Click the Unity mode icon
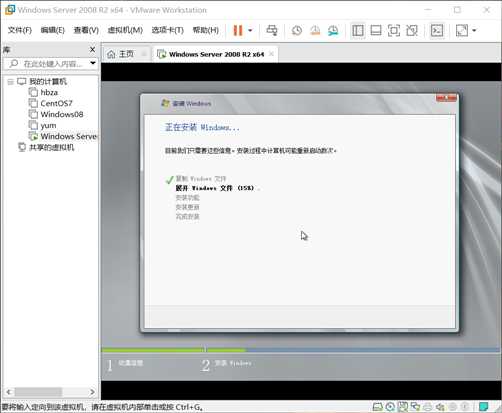Image resolution: width=502 pixels, height=413 pixels. pyautogui.click(x=412, y=30)
